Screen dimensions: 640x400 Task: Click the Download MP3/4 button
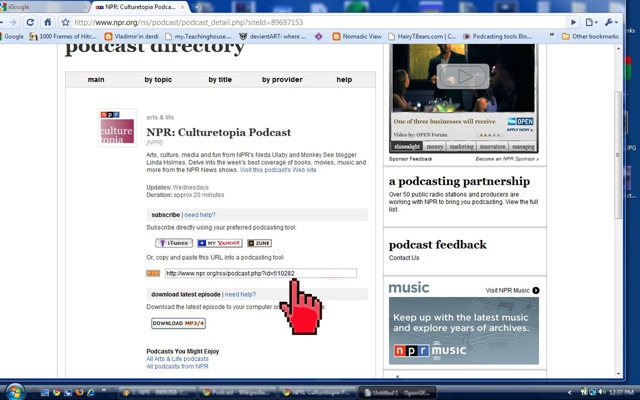178,323
